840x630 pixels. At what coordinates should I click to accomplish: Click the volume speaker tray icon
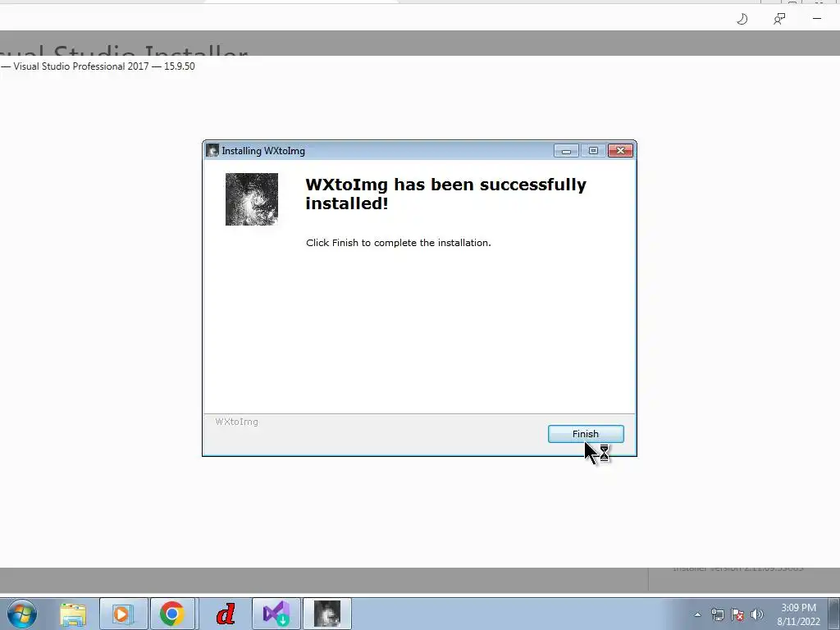tap(757, 614)
